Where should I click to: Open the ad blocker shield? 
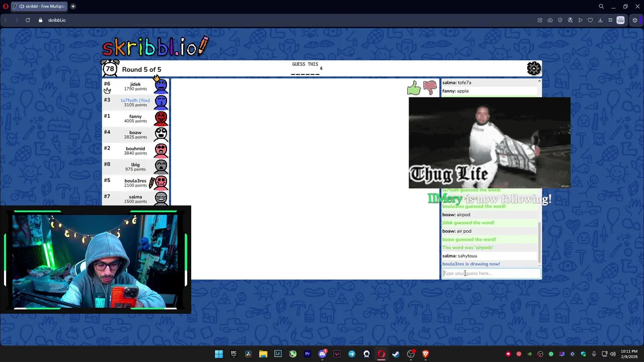click(x=560, y=20)
